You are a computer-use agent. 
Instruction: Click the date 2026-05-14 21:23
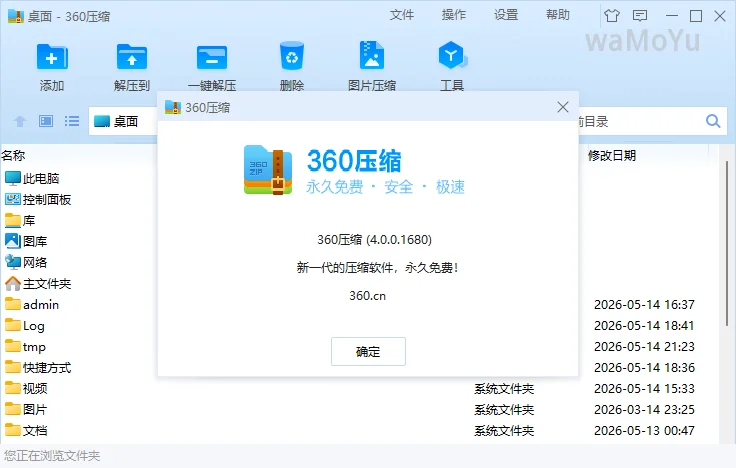(644, 347)
